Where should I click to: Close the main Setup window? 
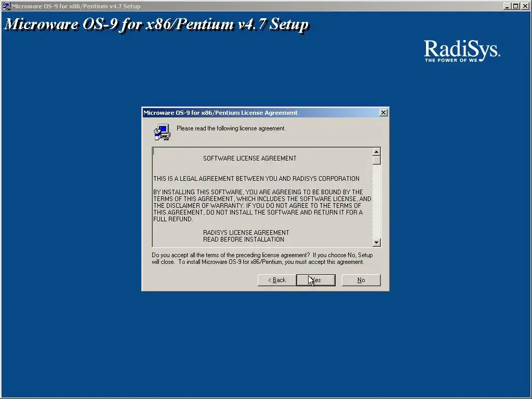525,6
